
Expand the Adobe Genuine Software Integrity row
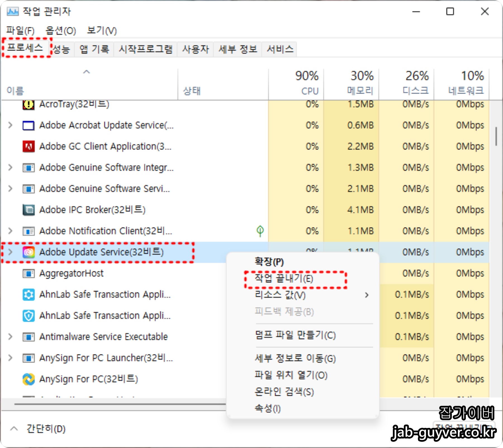pos(10,168)
